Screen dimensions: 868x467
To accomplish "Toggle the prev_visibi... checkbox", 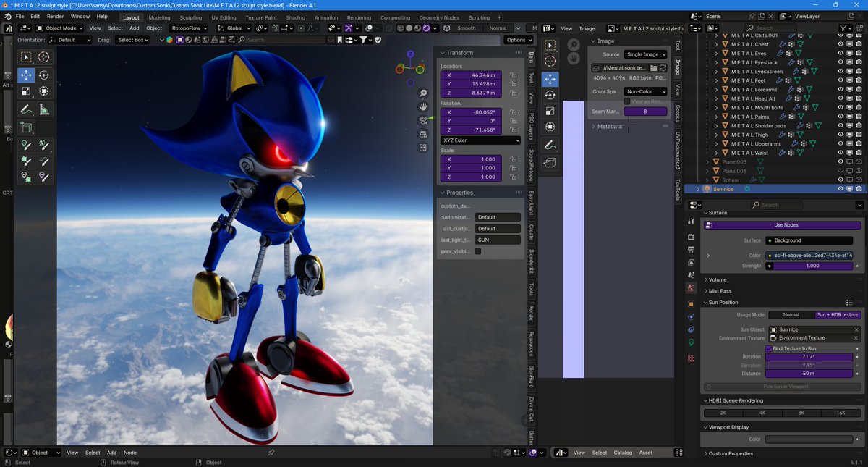I will (477, 251).
